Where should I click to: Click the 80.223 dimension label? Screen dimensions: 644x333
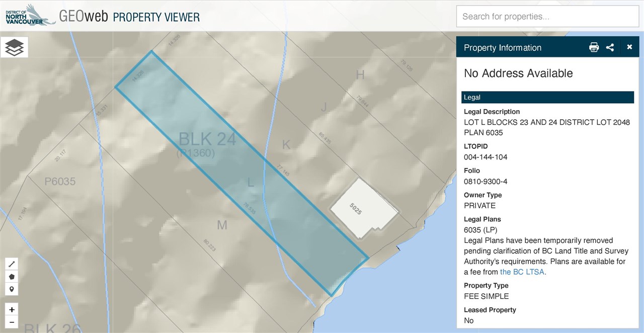pos(209,245)
